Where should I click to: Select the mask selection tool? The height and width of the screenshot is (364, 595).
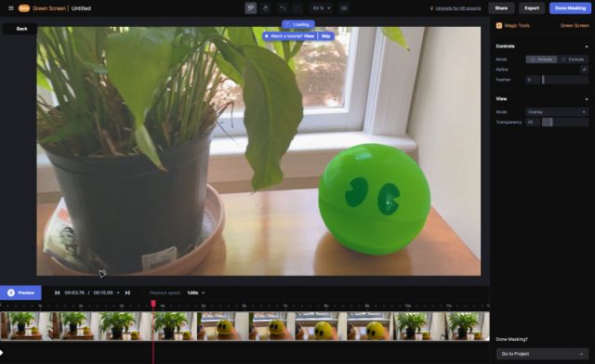pos(250,8)
